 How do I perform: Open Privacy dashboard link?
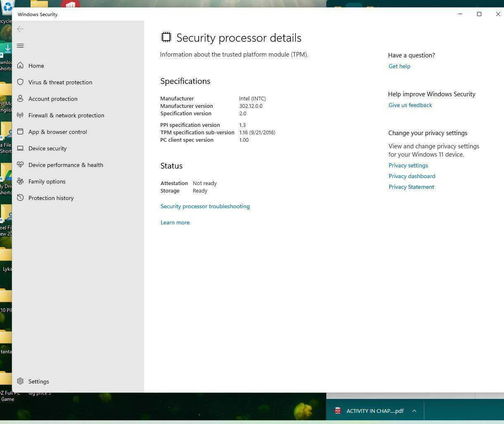point(412,176)
